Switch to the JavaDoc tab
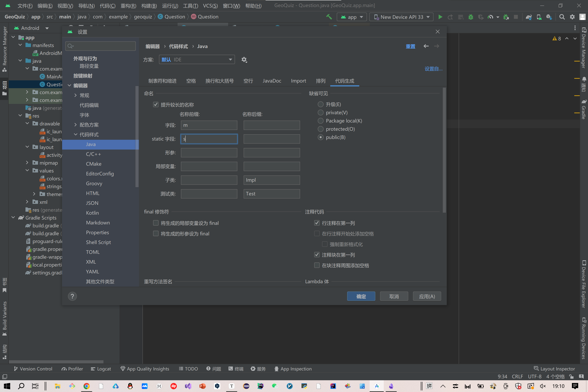The width and height of the screenshot is (588, 392). (x=272, y=81)
